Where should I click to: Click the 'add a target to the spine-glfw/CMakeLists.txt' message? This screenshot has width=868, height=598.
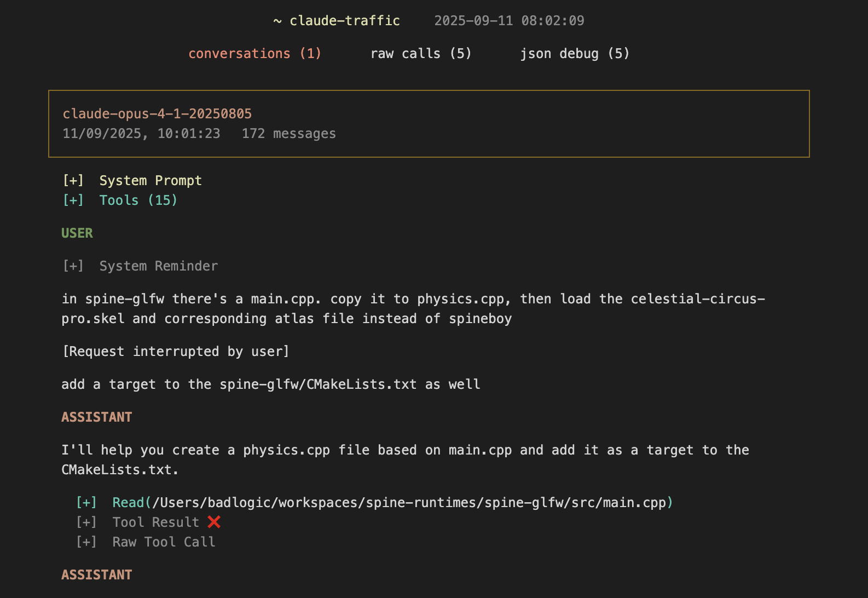271,384
